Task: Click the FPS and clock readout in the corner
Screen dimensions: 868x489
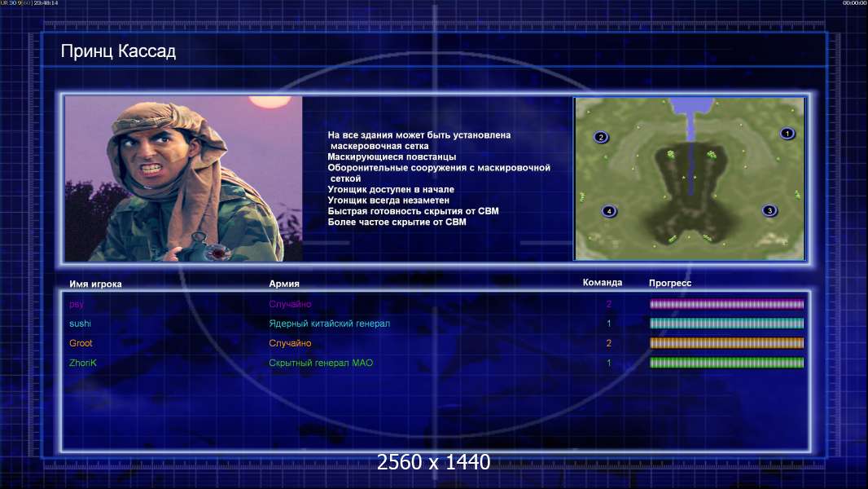Action: 28,3
